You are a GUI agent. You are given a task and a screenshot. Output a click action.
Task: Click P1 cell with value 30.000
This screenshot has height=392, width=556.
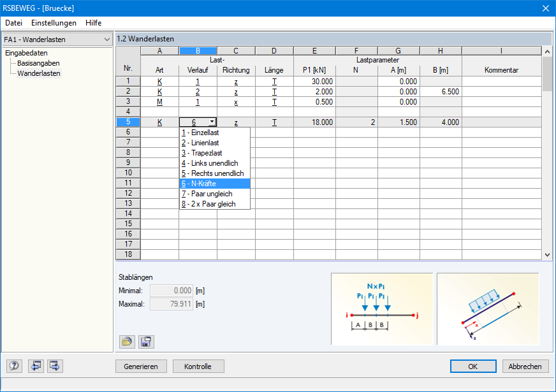click(x=314, y=82)
